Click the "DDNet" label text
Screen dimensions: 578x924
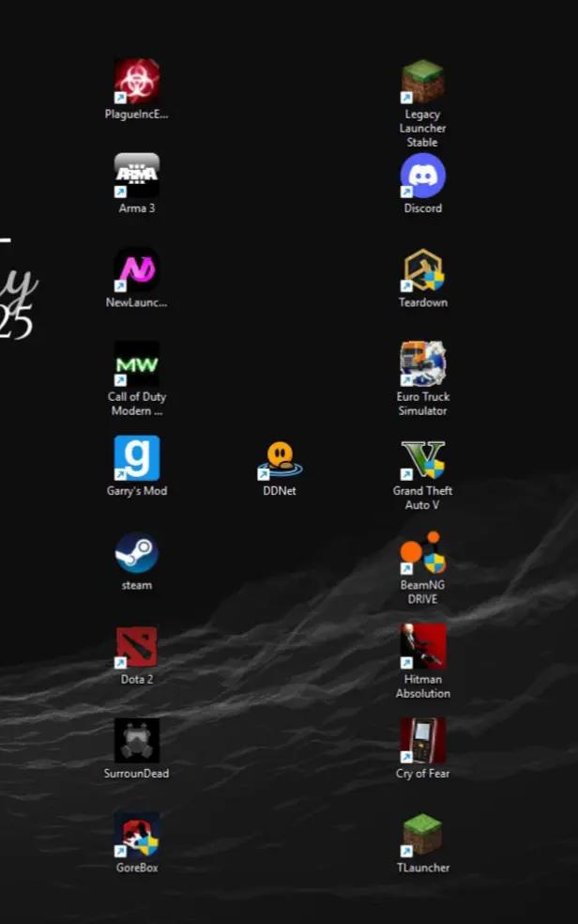[280, 491]
